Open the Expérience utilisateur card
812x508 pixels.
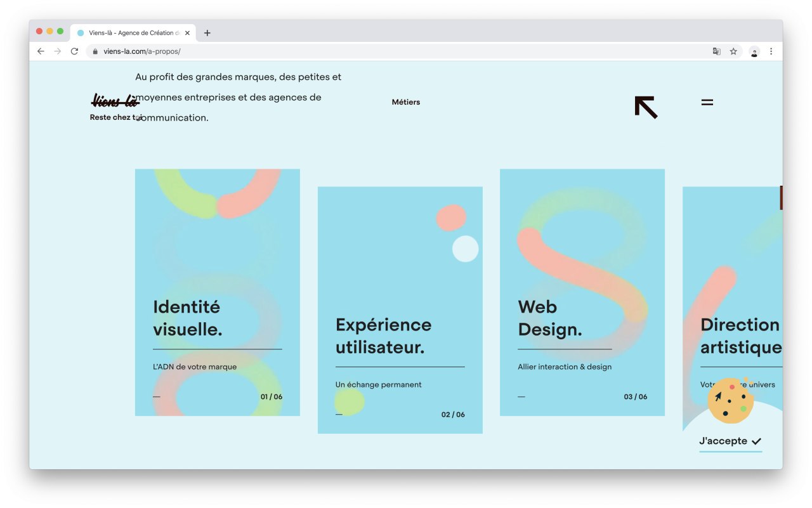(x=400, y=310)
